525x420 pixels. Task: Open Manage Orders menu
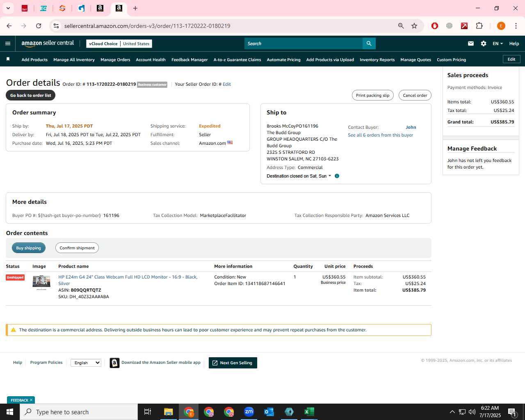coord(115,59)
